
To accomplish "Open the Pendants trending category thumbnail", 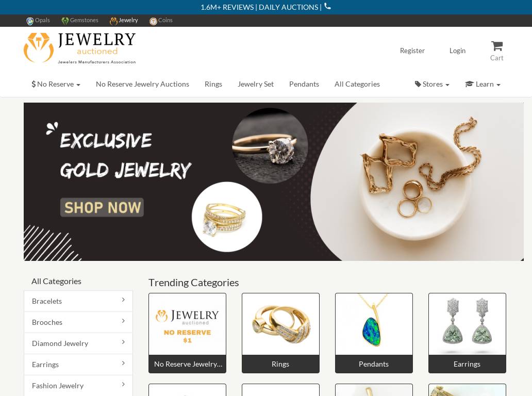I will [x=374, y=324].
